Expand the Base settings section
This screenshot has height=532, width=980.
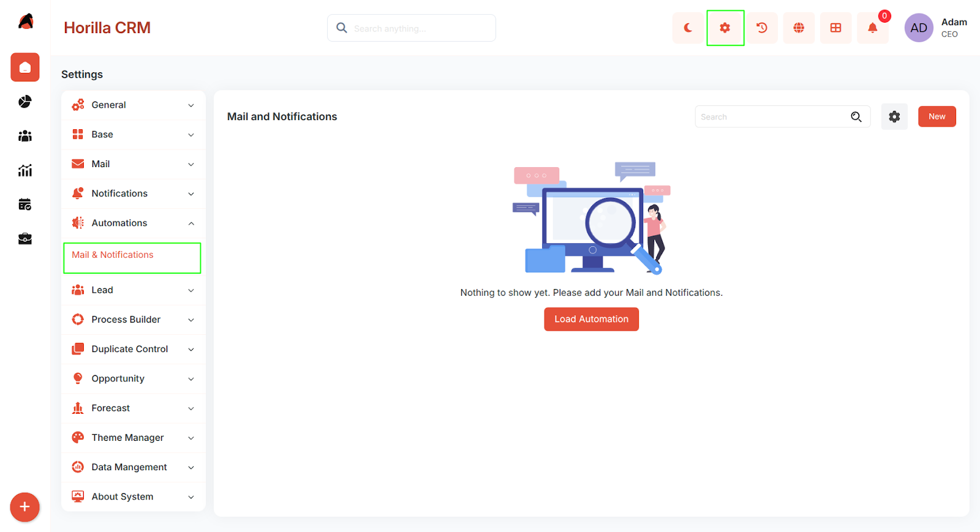coord(134,135)
